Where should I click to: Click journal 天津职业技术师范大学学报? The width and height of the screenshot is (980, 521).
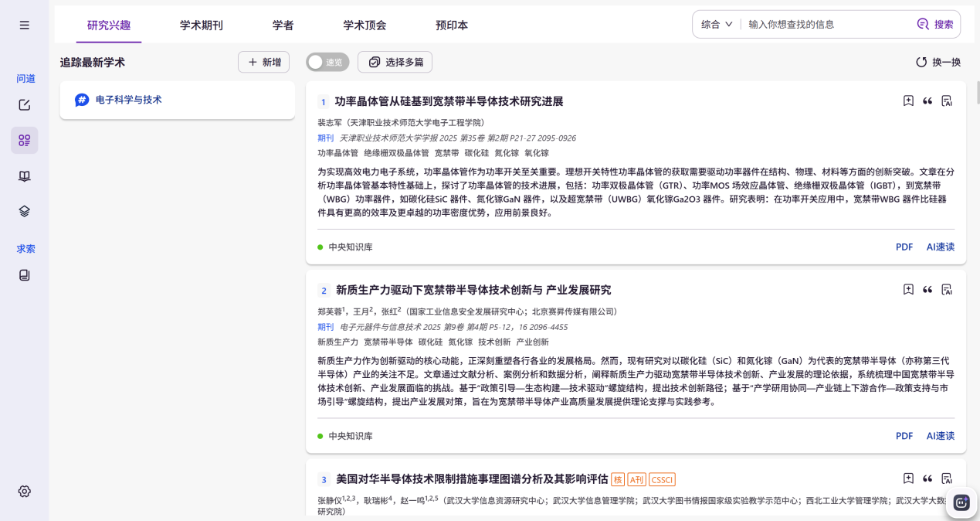388,138
